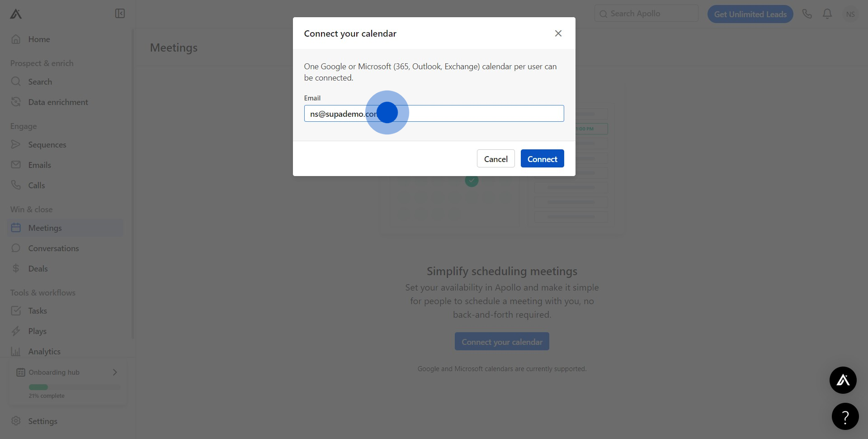Open the help question mark button
Screen dimensions: 868x439
[845, 416]
